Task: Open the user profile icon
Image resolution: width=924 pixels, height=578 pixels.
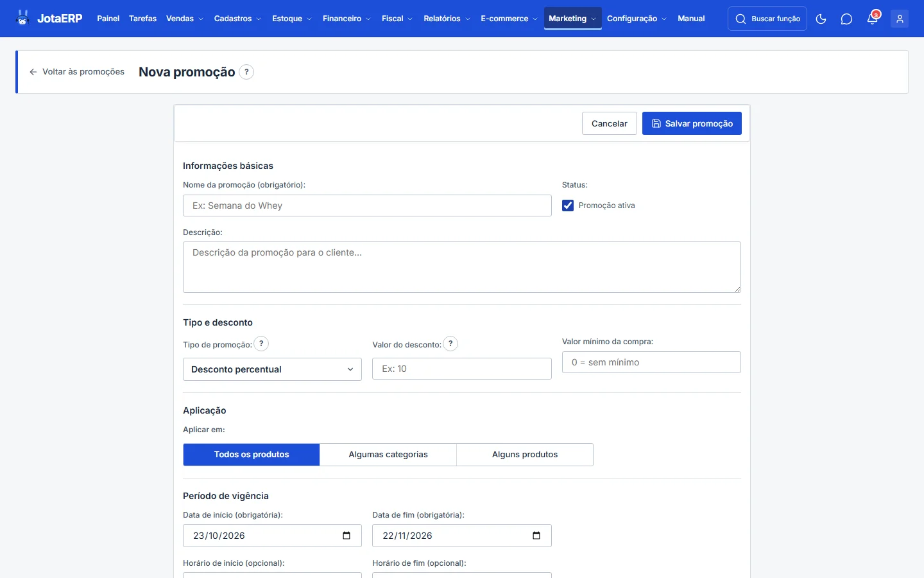Action: coord(900,19)
